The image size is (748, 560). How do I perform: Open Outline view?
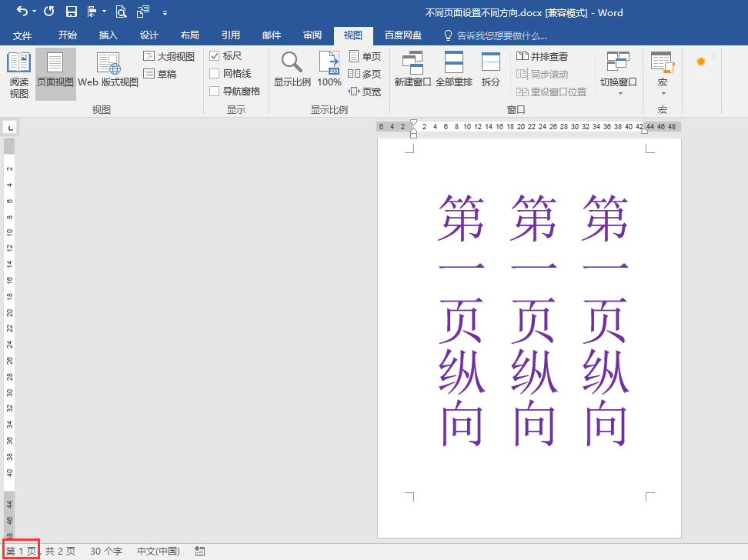coord(169,56)
